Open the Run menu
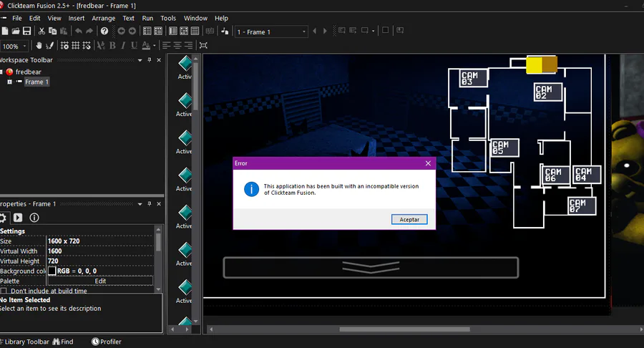The height and width of the screenshot is (348, 644). [x=147, y=18]
